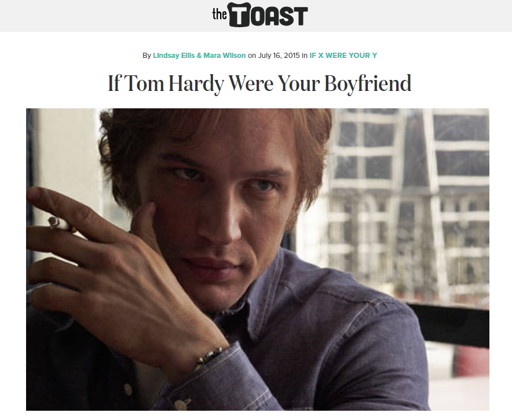Click the toast-shaped letter T in logo
The height and width of the screenshot is (420, 512).
coord(239,14)
